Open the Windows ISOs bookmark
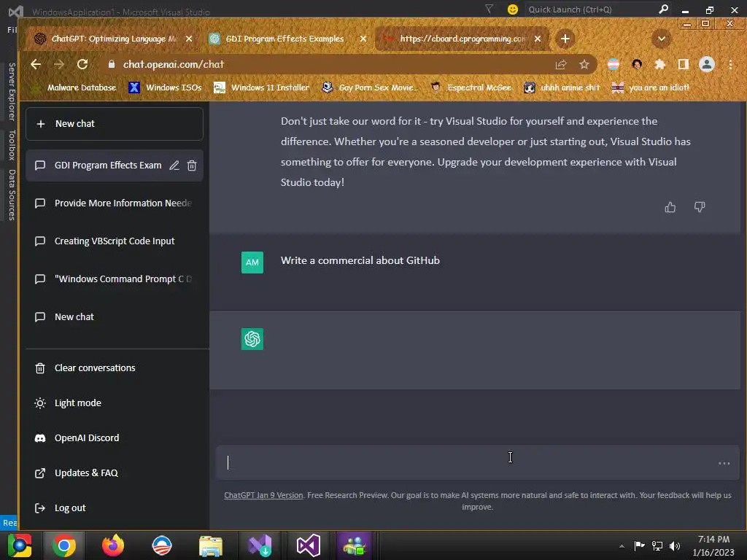 [166, 87]
